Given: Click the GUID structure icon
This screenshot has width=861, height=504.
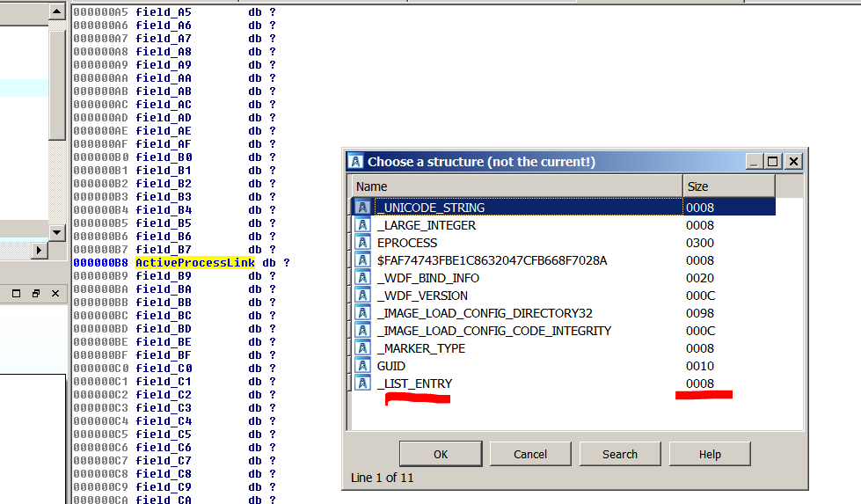Looking at the screenshot, I should [362, 366].
